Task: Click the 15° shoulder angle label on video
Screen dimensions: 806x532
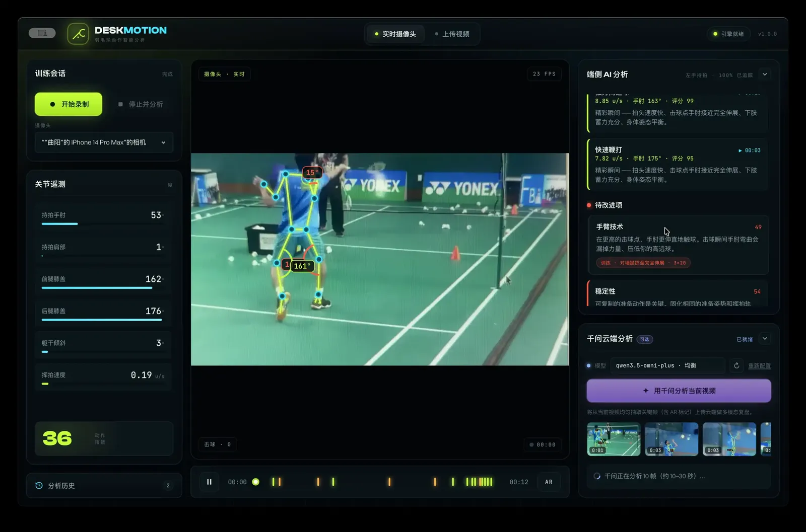Action: 312,173
